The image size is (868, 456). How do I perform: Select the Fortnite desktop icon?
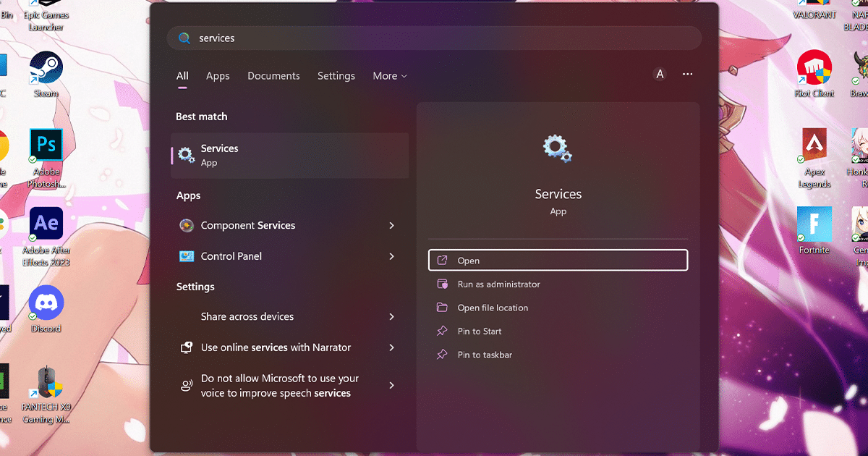[814, 224]
